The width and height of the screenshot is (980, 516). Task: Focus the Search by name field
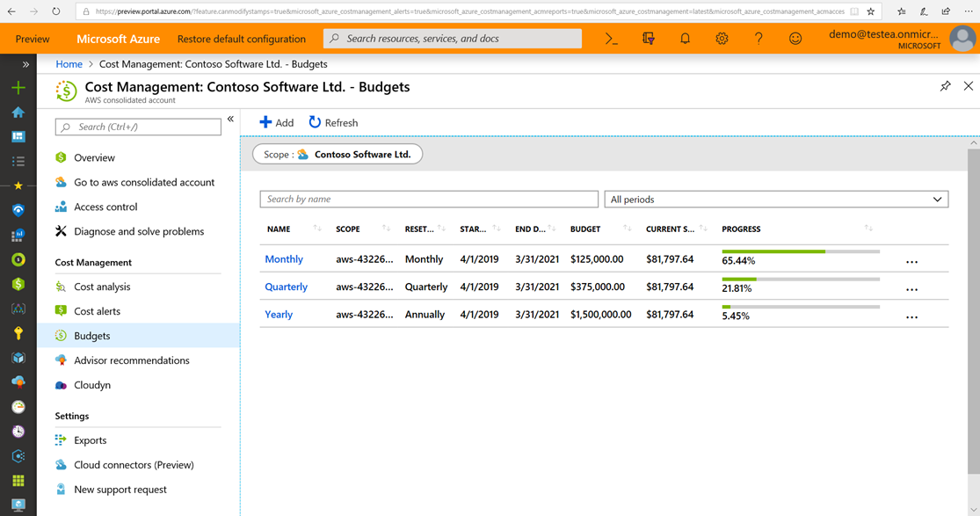pyautogui.click(x=429, y=199)
